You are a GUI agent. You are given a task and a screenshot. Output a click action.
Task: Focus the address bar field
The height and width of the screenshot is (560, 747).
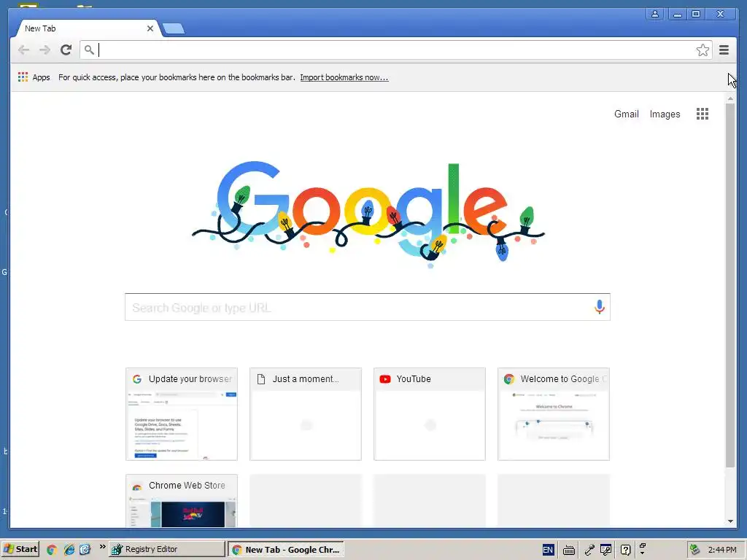[x=395, y=50]
